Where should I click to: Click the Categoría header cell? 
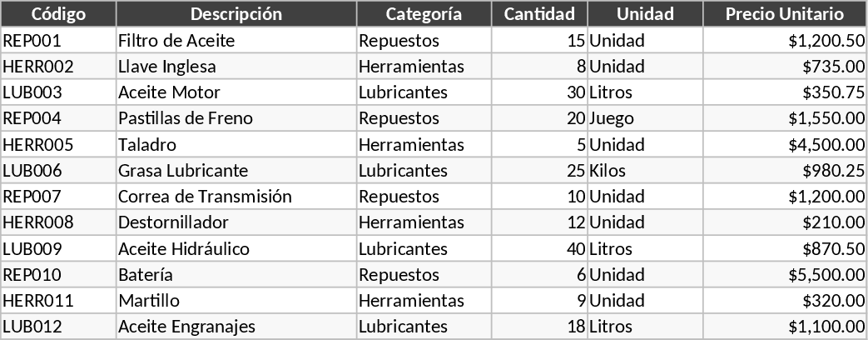(424, 14)
